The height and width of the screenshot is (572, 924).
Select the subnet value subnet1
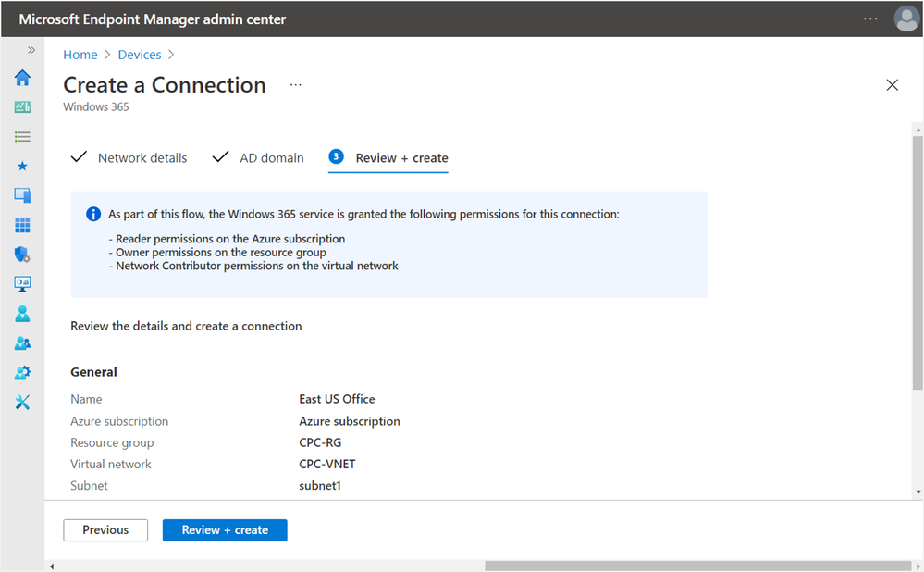[x=320, y=486]
